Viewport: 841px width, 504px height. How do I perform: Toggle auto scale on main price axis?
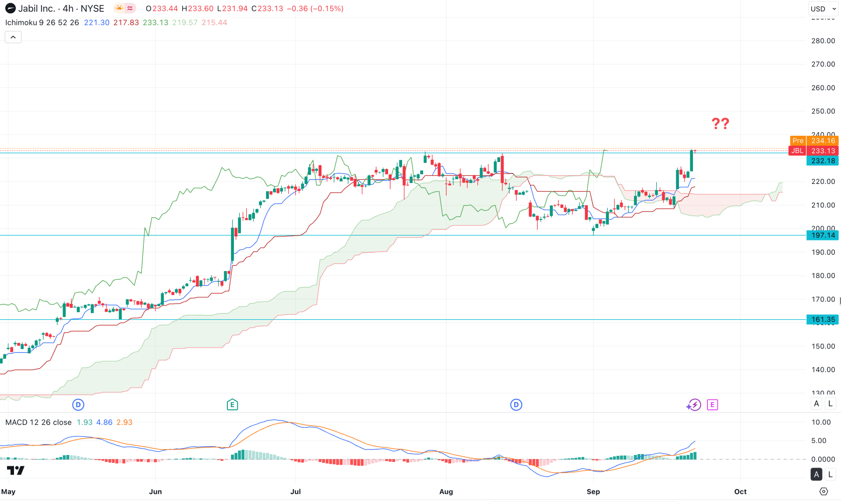(x=816, y=404)
